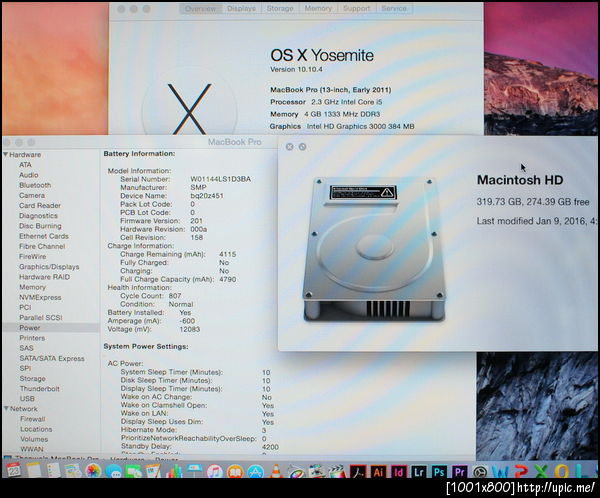Collapse the Network section triangle
Viewport: 600px width, 498px height.
(x=6, y=408)
